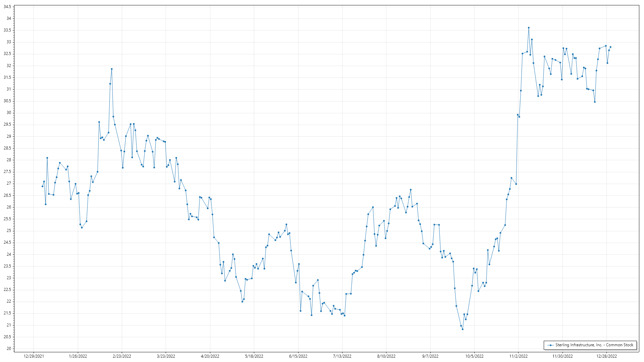The image size is (644, 362).
Task: Select the first data point of series
Action: pos(43,186)
